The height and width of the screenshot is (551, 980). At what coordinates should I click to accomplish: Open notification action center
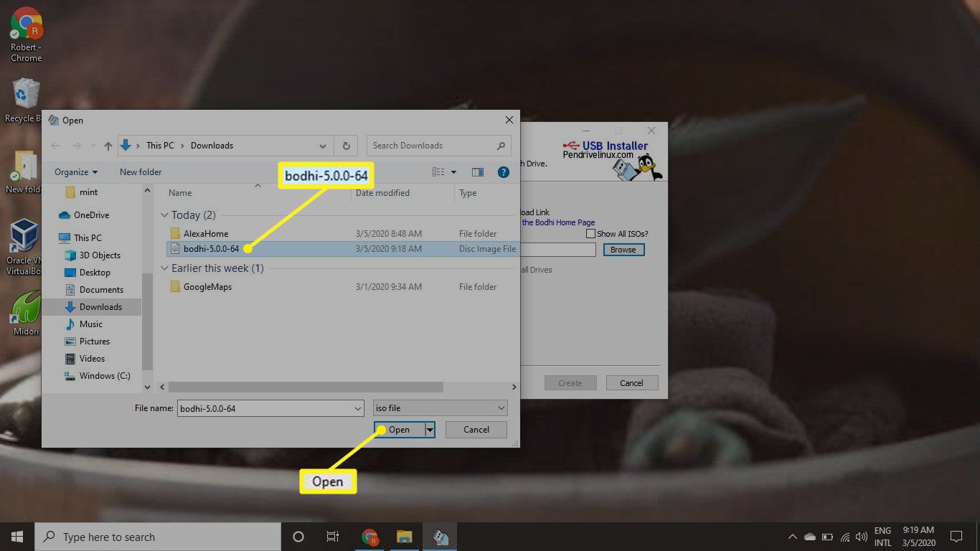(x=956, y=537)
